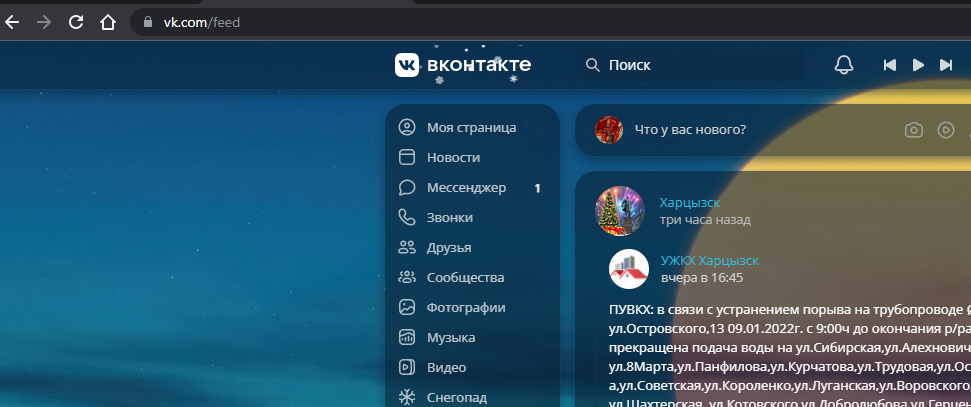971x407 pixels.
Task: Click the unread badge 1 beside Мессенджер
Action: point(538,188)
